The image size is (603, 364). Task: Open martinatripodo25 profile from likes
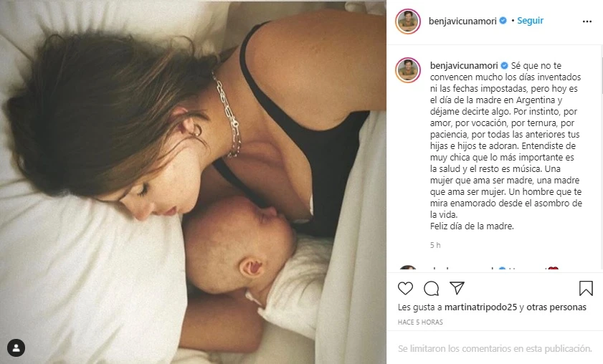point(480,307)
